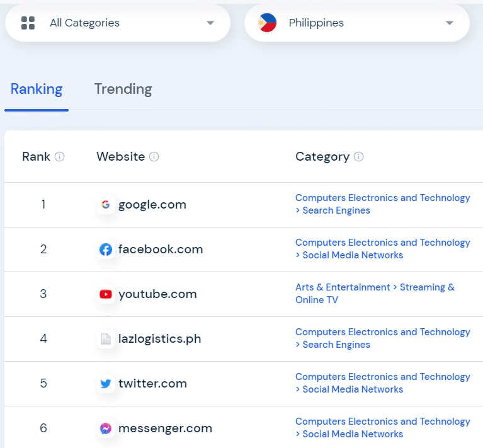Click the Messenger favicon icon
Screen dimensions: 483x448
click(106, 428)
